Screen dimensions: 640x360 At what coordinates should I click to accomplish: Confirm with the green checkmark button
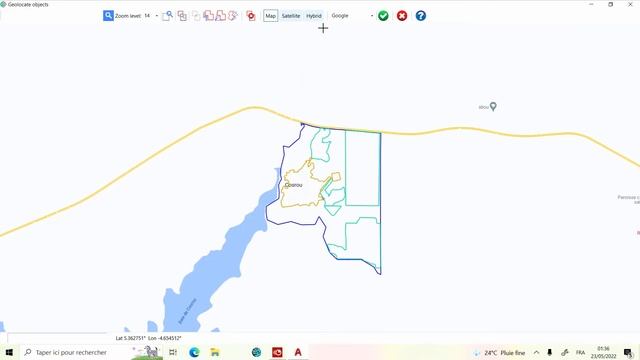pyautogui.click(x=383, y=16)
